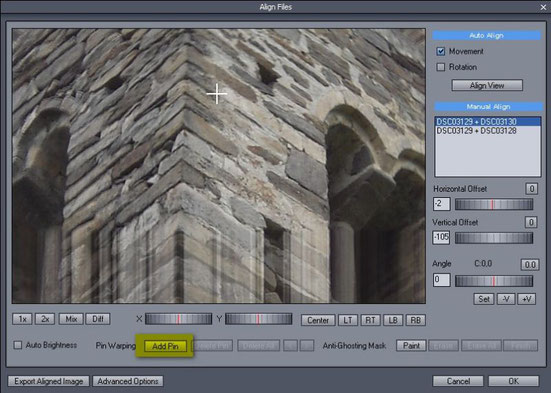Toggle the Movement checkbox

(x=441, y=52)
